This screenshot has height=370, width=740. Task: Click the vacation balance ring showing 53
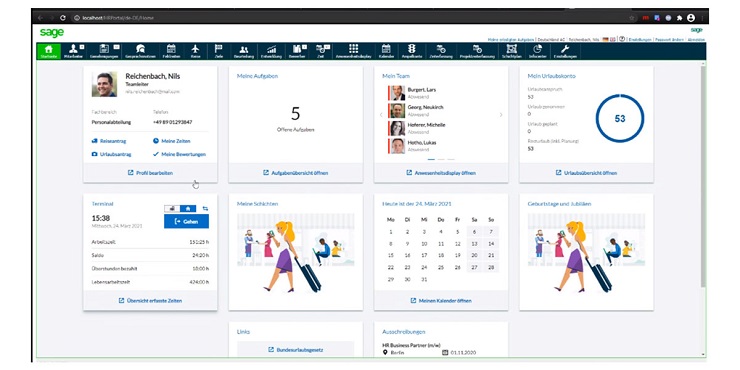pos(620,118)
